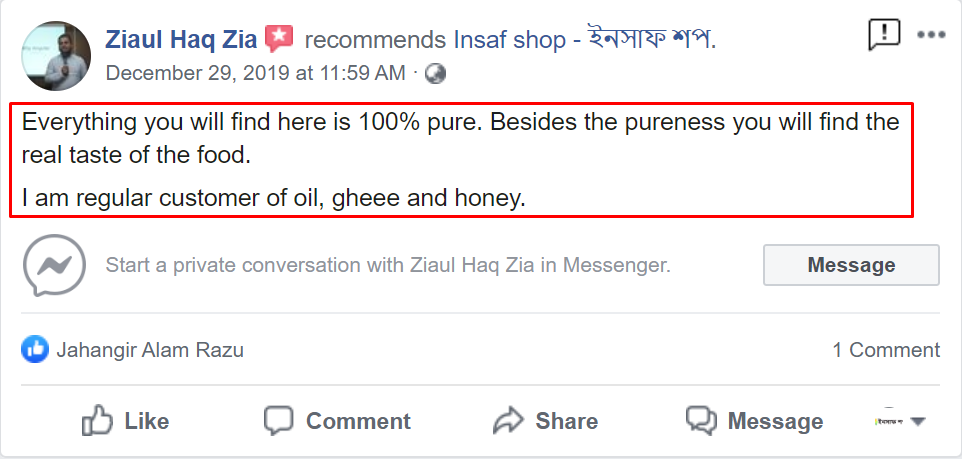Click the Comment action with speech bubble
Image resolution: width=962 pixels, height=459 pixels.
(337, 421)
